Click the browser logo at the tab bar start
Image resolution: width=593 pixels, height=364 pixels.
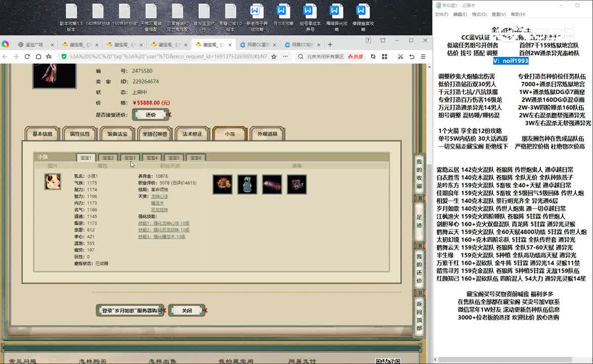5,44
